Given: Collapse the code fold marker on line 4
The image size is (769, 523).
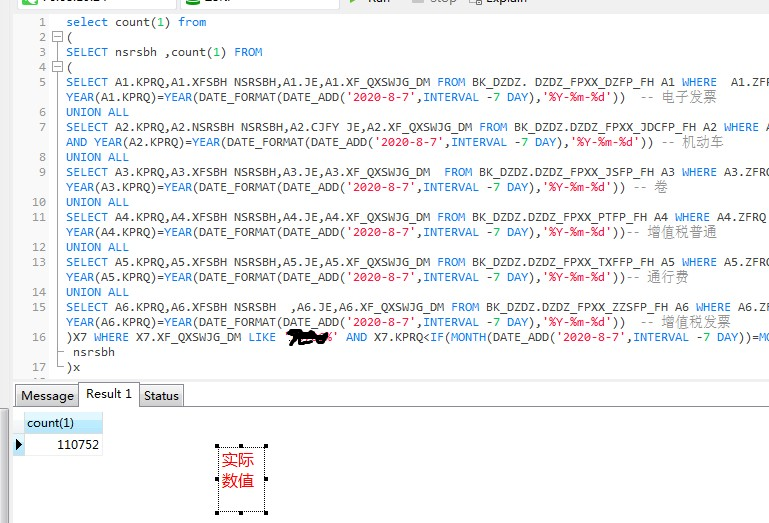Looking at the screenshot, I should (56, 67).
